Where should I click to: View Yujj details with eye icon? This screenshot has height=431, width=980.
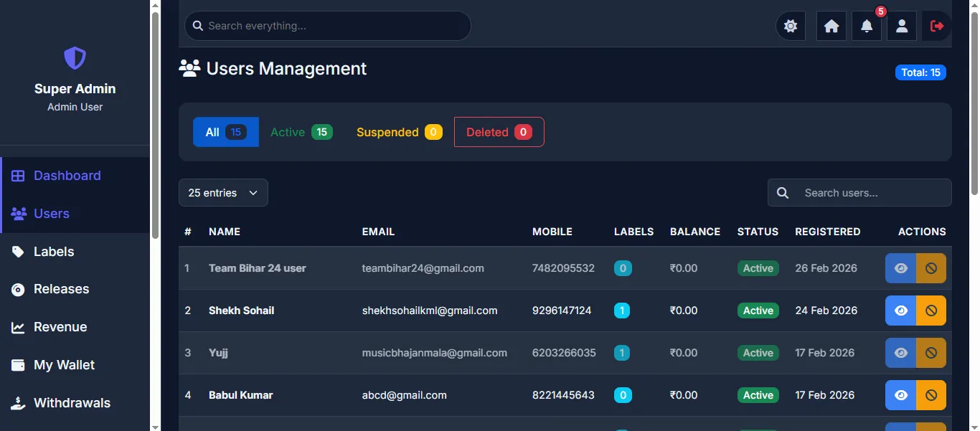(901, 353)
